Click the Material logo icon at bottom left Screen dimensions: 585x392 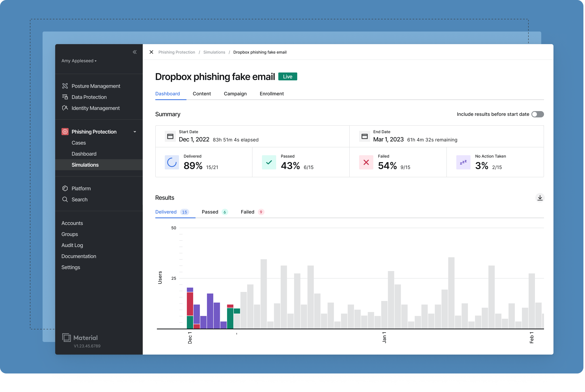[x=66, y=338]
